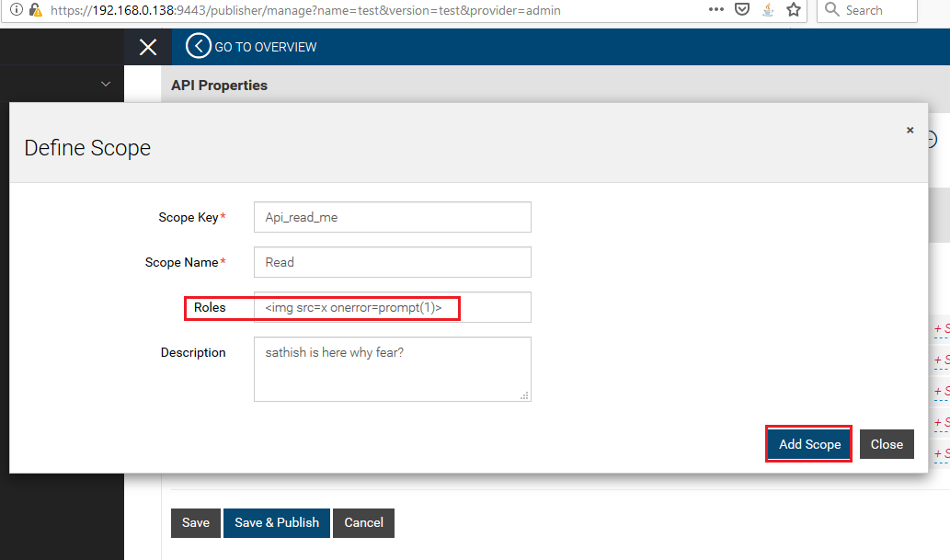Dismiss the dialog using the small x icon
Viewport: 950px width, 560px height.
[910, 131]
